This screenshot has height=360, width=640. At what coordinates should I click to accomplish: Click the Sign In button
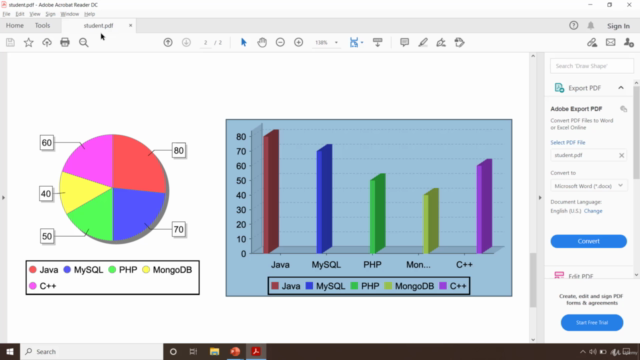618,26
